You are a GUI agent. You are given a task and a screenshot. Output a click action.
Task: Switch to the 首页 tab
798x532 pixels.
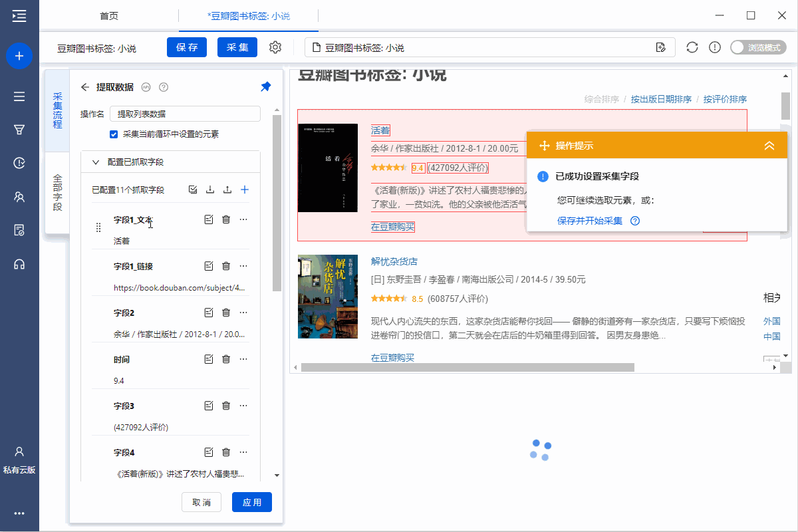pos(109,15)
